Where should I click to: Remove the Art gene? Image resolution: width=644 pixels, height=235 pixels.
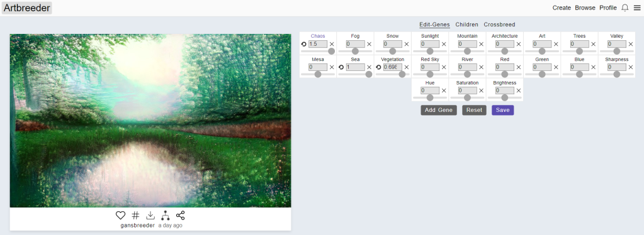pyautogui.click(x=556, y=44)
